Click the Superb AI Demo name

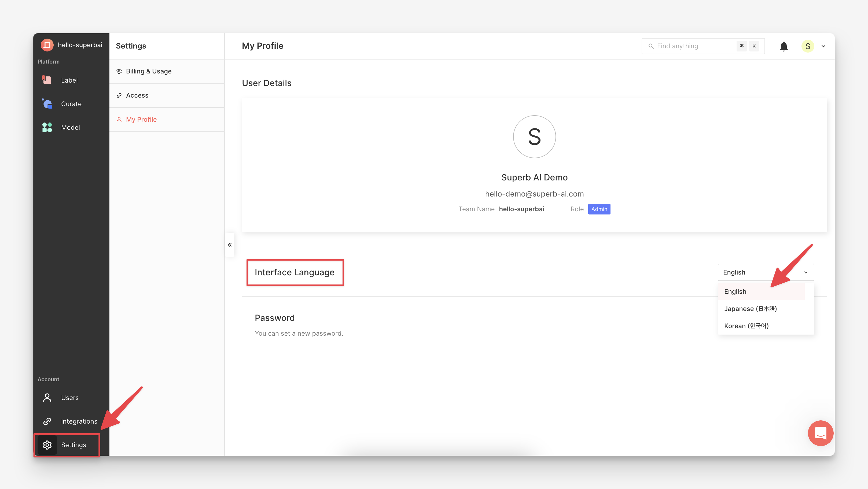tap(534, 177)
